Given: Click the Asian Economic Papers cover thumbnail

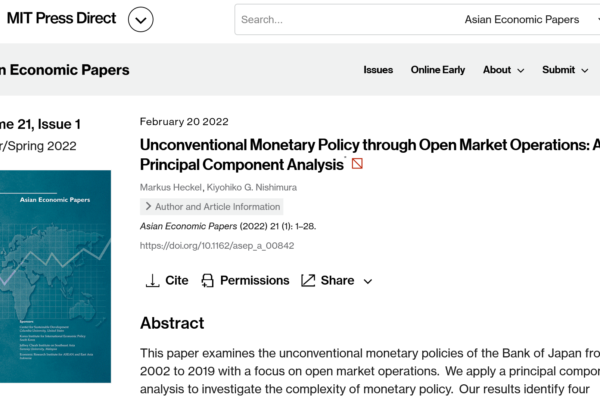Looking at the screenshot, I should click(x=55, y=276).
